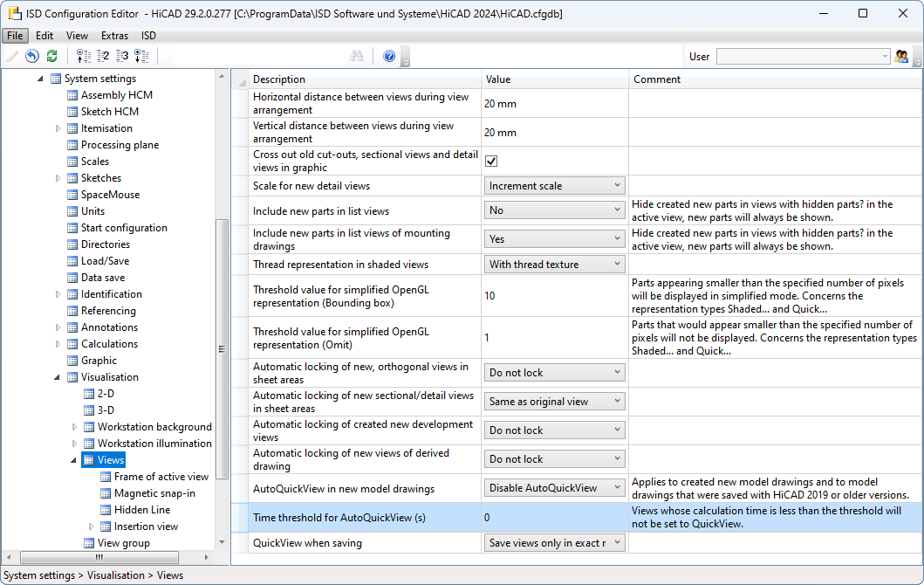Click the collapse tree levels icon
The height and width of the screenshot is (585, 924).
[x=84, y=56]
